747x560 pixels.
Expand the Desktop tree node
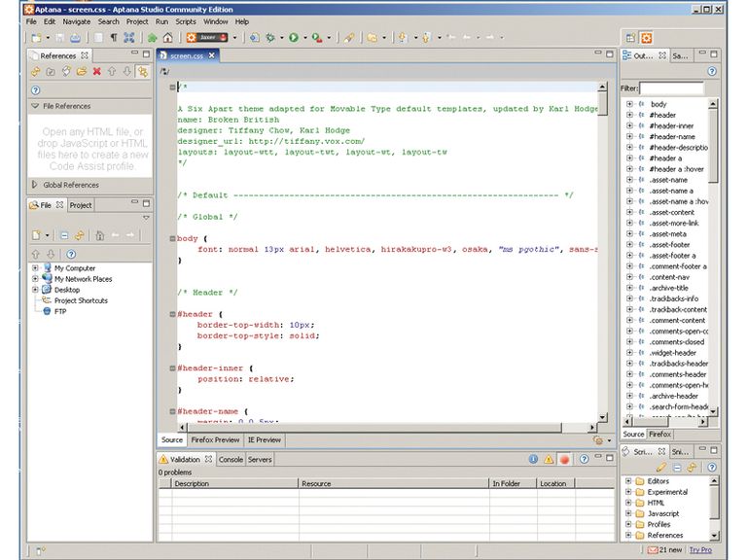(35, 290)
